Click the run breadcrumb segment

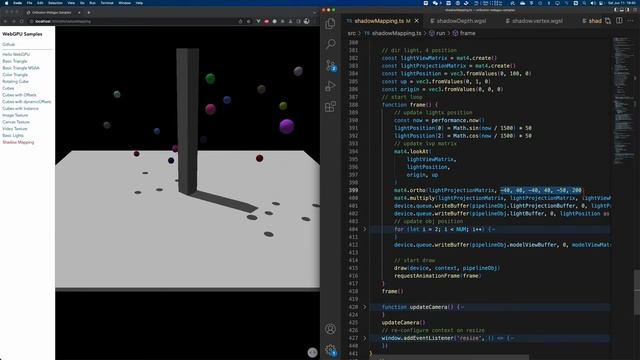tap(437, 33)
